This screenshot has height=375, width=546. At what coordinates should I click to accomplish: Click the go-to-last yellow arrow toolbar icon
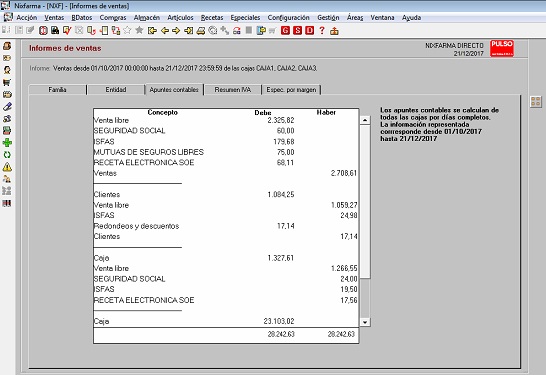[189, 31]
